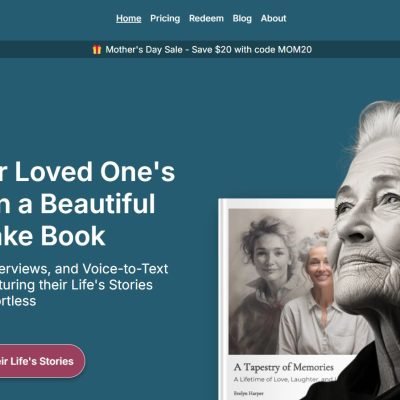Visit the Blog from the top navigation
The height and width of the screenshot is (400, 400).
pos(242,18)
